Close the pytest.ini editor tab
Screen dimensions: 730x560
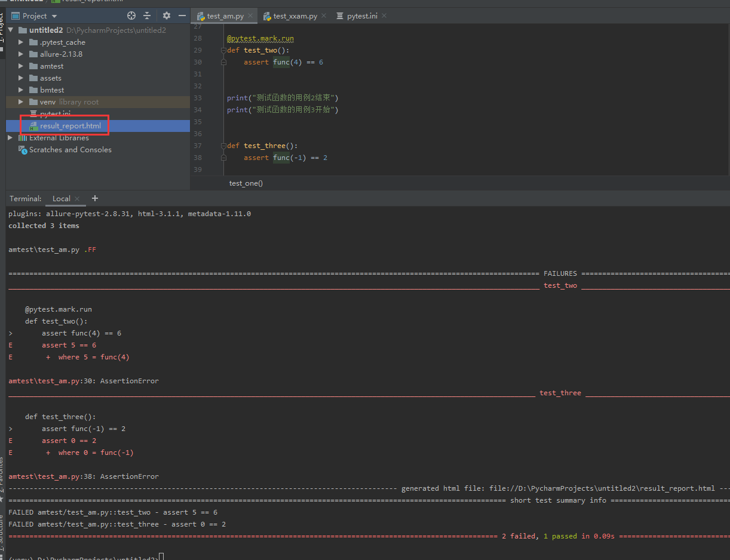(384, 16)
